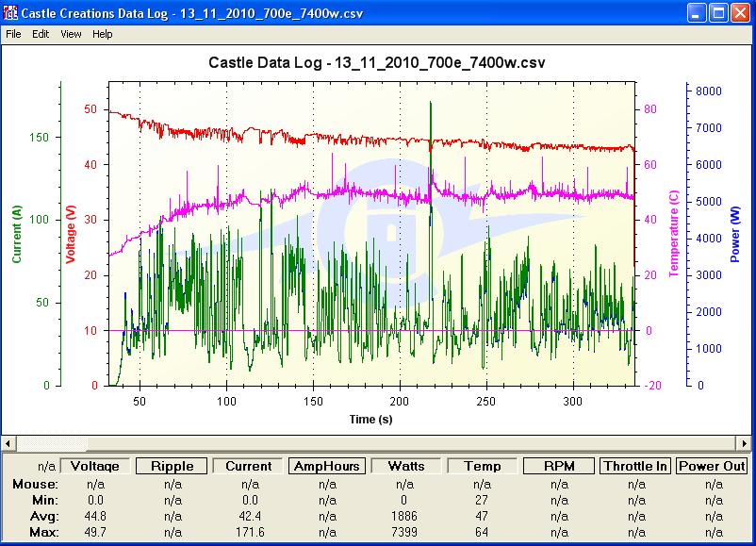
Task: Click the chart title 'Castle Data Log'
Action: tap(376, 62)
